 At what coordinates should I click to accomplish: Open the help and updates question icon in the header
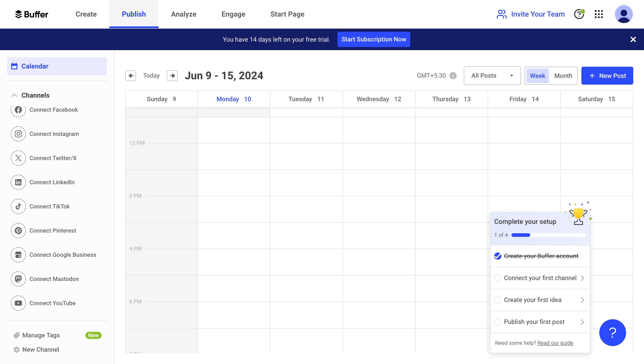579,14
